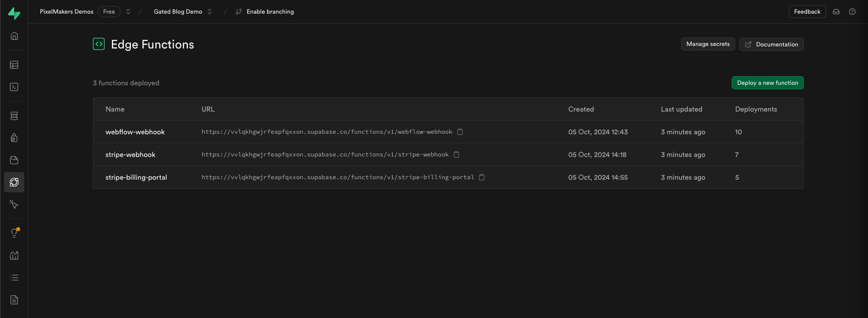The width and height of the screenshot is (868, 318).
Task: Click the 3 functions deployed text
Action: (x=126, y=83)
